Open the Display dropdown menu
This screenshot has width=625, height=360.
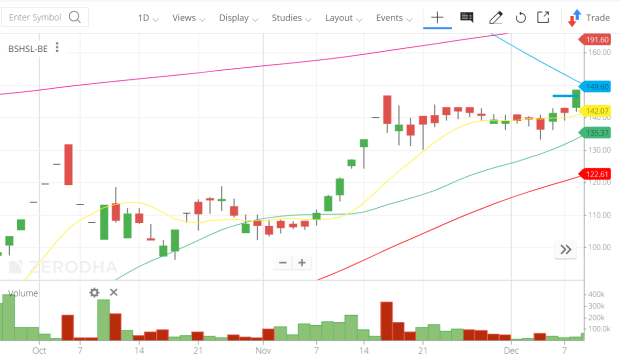click(238, 18)
